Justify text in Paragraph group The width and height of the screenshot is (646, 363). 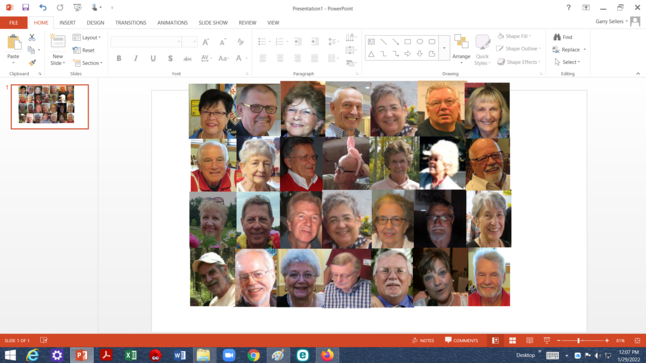click(x=314, y=59)
